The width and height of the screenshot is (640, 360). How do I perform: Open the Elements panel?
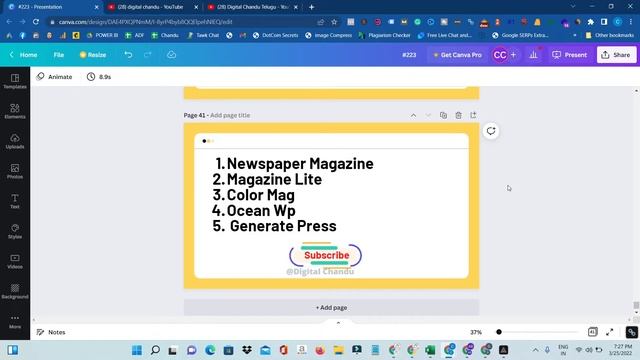(x=15, y=111)
